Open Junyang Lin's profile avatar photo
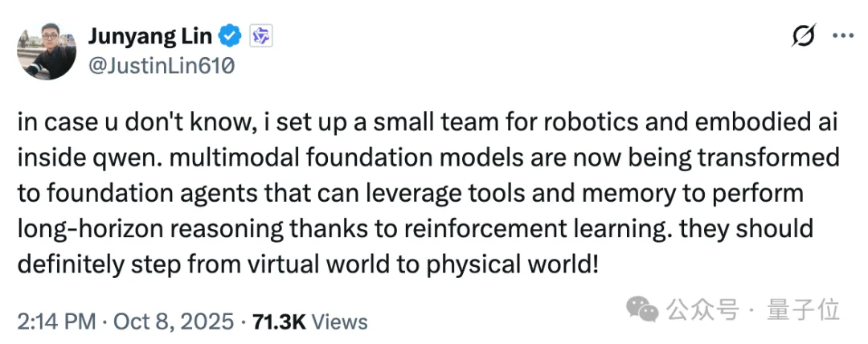868x344 pixels. [x=48, y=50]
